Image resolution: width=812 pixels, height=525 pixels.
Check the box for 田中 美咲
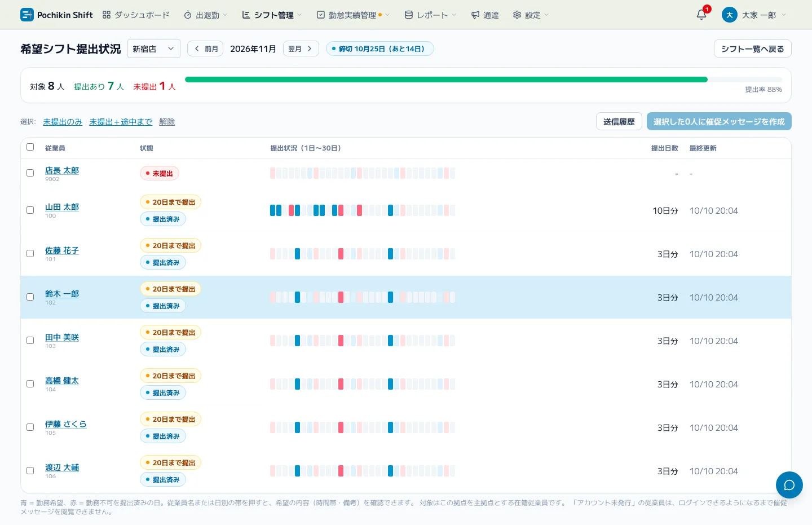(x=30, y=341)
